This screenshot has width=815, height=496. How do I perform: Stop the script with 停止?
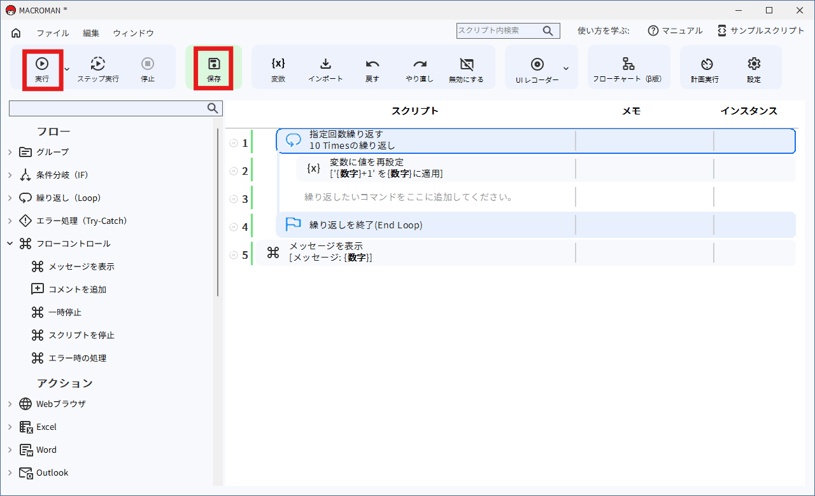(x=148, y=70)
